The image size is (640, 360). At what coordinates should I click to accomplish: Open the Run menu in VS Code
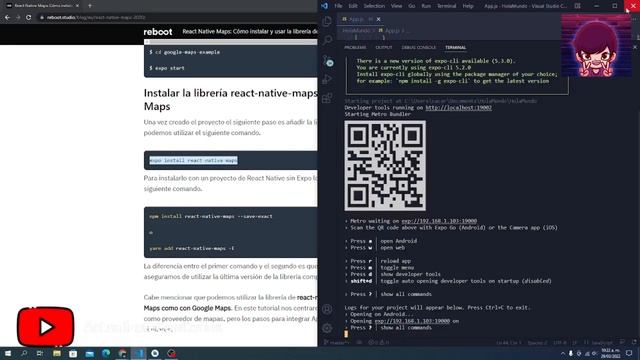426,6
